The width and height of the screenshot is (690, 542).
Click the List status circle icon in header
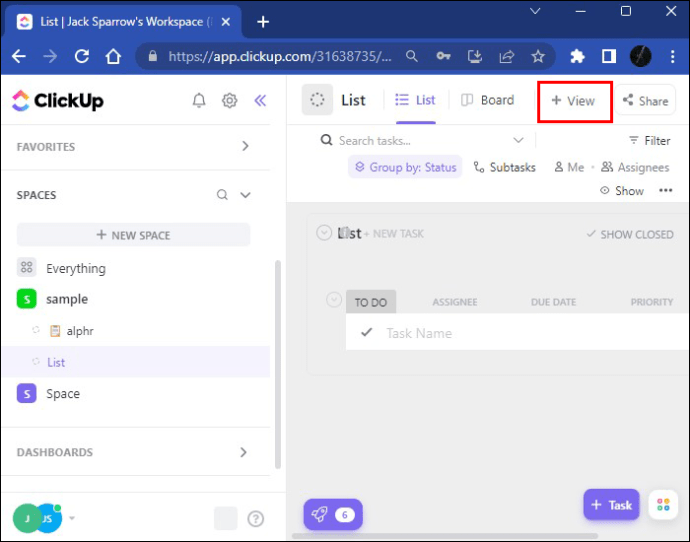pos(317,100)
